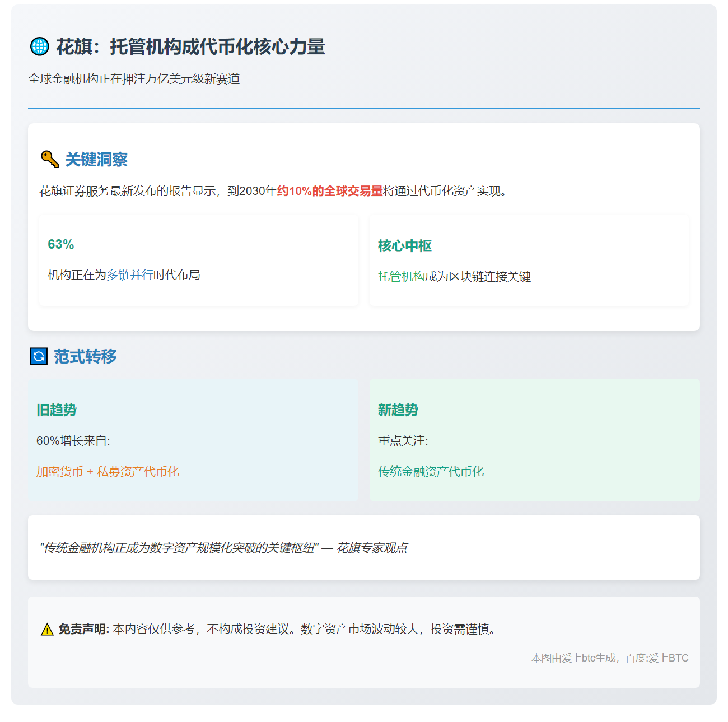Click the 63% statistic figure

(62, 244)
